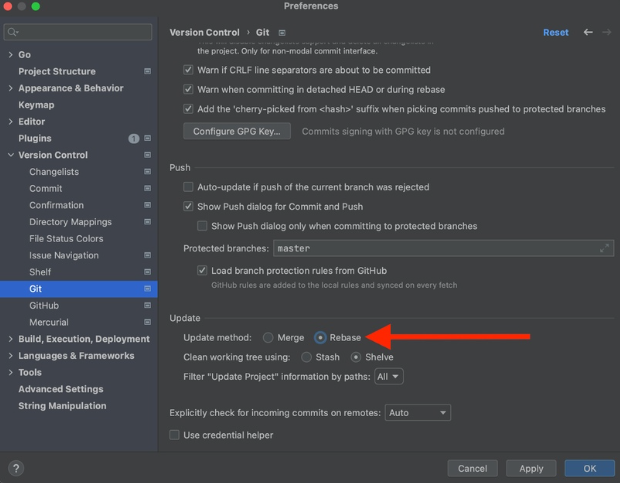Open the GitHub settings page
Viewport: 620px width, 483px height.
pyautogui.click(x=44, y=305)
